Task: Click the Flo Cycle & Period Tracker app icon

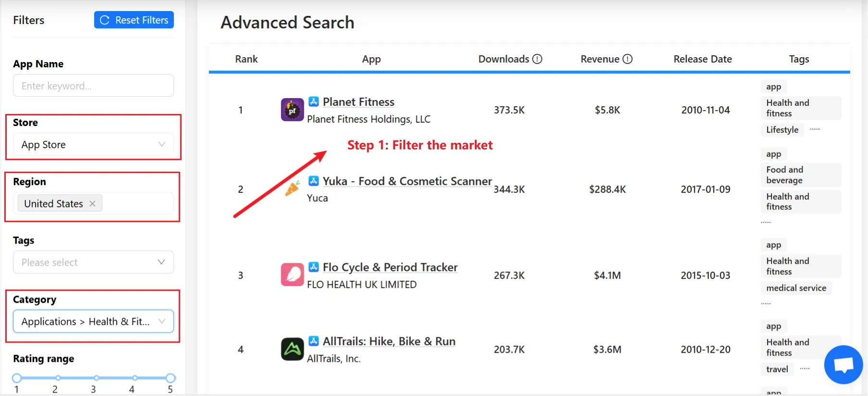Action: [292, 274]
